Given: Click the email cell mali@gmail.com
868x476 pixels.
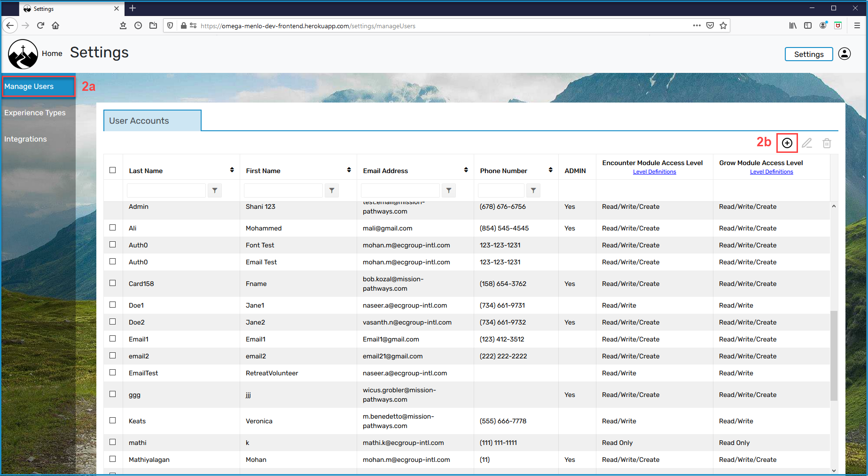Looking at the screenshot, I should click(388, 228).
